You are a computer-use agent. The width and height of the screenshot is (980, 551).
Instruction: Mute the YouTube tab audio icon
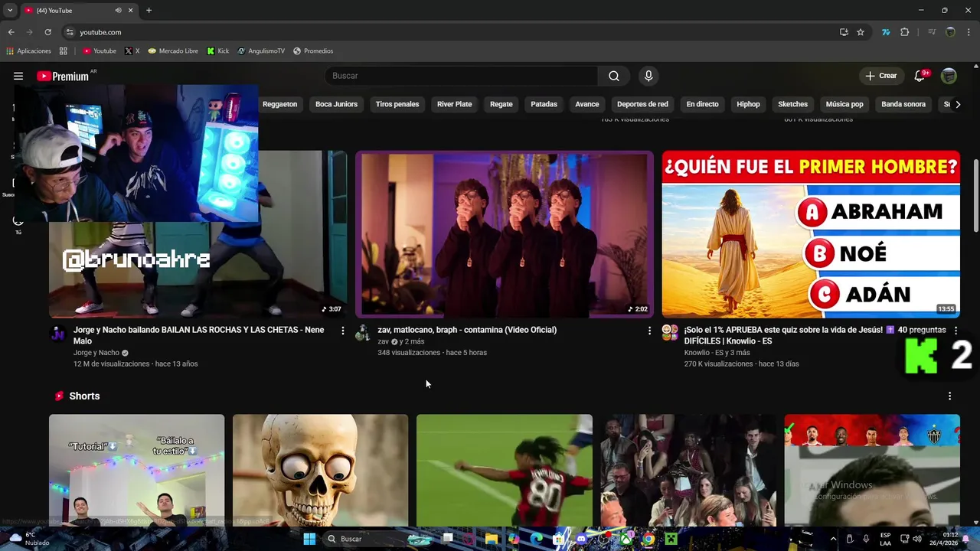pyautogui.click(x=118, y=11)
